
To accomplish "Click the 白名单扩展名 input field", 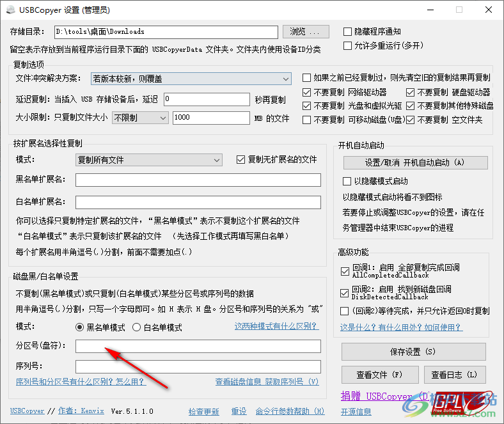I will pos(198,203).
